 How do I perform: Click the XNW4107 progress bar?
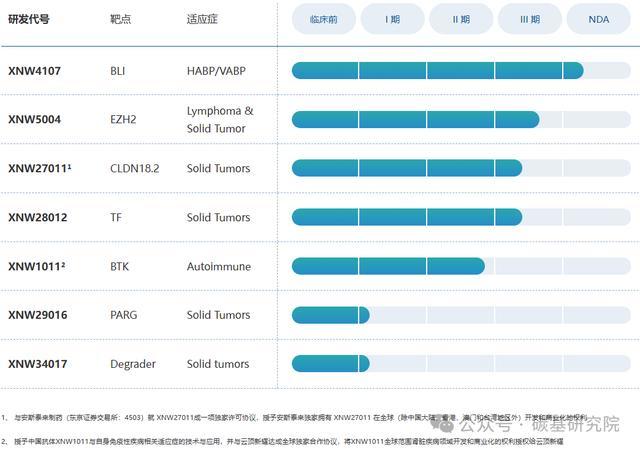(461, 71)
